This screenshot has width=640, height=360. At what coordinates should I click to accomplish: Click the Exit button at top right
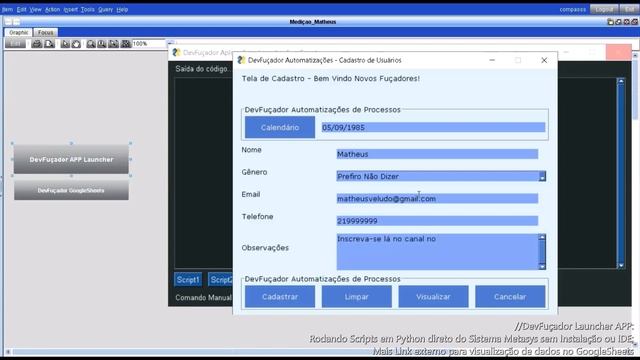pos(629,9)
